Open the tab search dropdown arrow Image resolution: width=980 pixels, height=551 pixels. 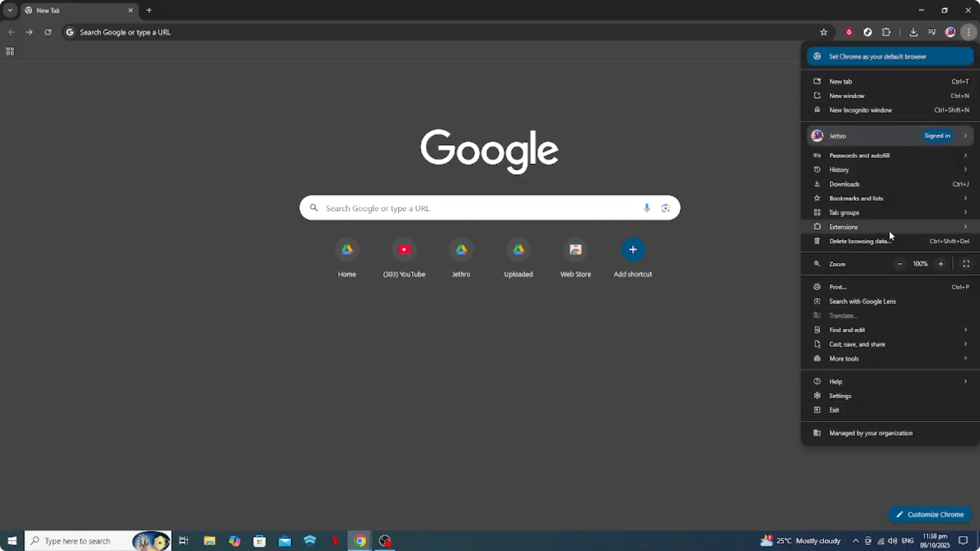tap(10, 10)
